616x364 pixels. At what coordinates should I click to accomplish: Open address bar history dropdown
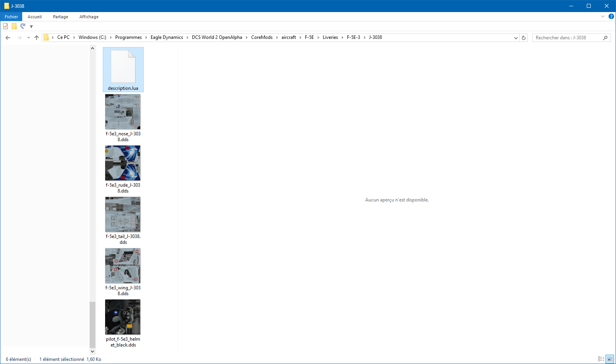point(516,38)
